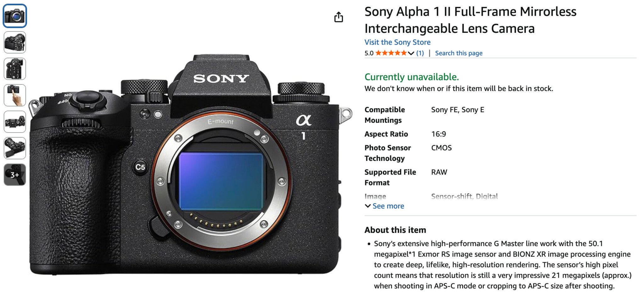This screenshot has width=644, height=294.
Task: Select the third camera thumbnail
Action: click(x=15, y=69)
